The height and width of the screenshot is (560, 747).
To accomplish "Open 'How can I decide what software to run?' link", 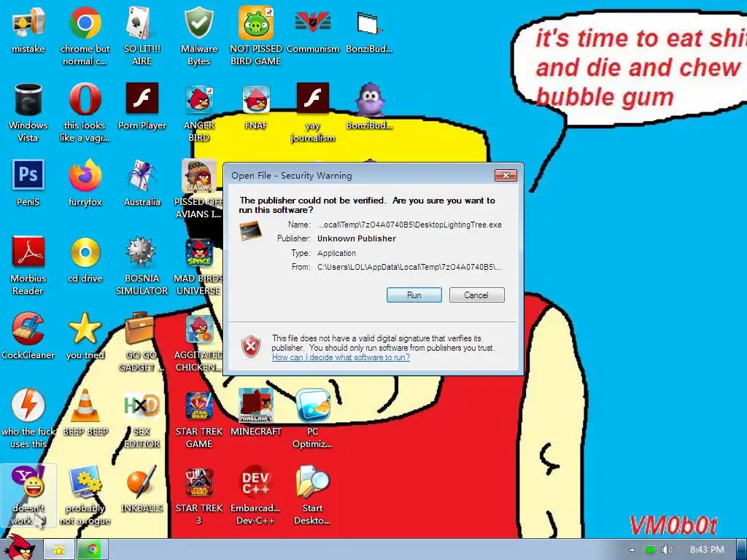I will point(341,357).
